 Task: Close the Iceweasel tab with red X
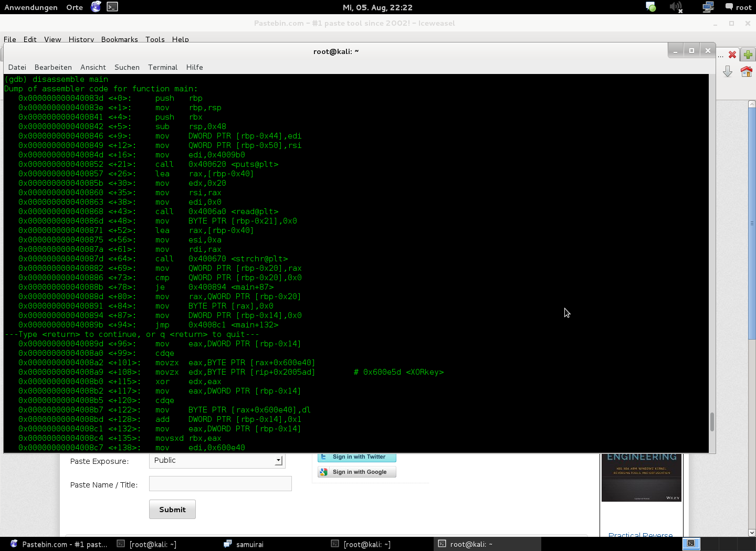(732, 55)
